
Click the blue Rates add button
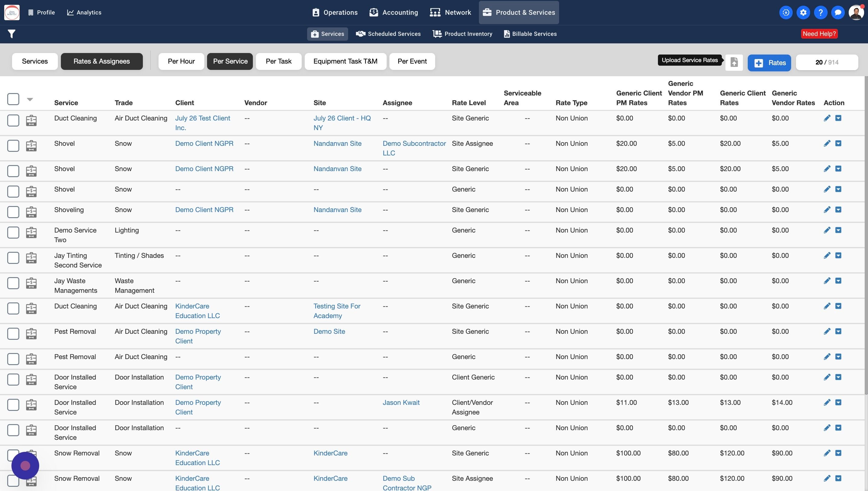[769, 63]
